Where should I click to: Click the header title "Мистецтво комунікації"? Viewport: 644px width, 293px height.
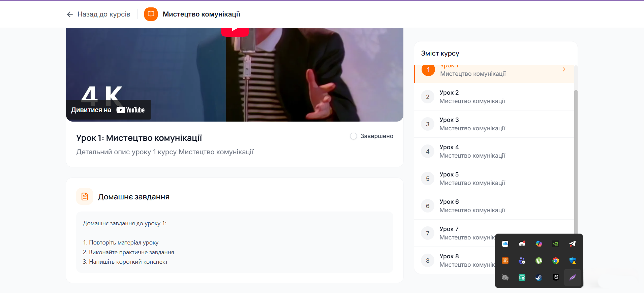(x=202, y=14)
